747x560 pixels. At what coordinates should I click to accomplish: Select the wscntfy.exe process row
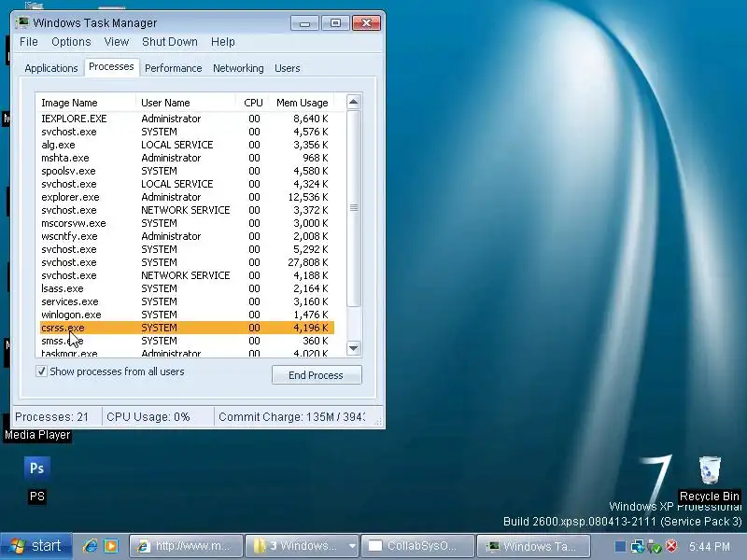point(187,236)
